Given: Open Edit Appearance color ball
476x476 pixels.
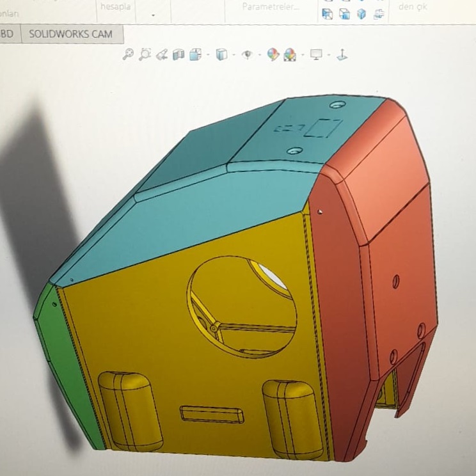Looking at the screenshot, I should tap(273, 54).
